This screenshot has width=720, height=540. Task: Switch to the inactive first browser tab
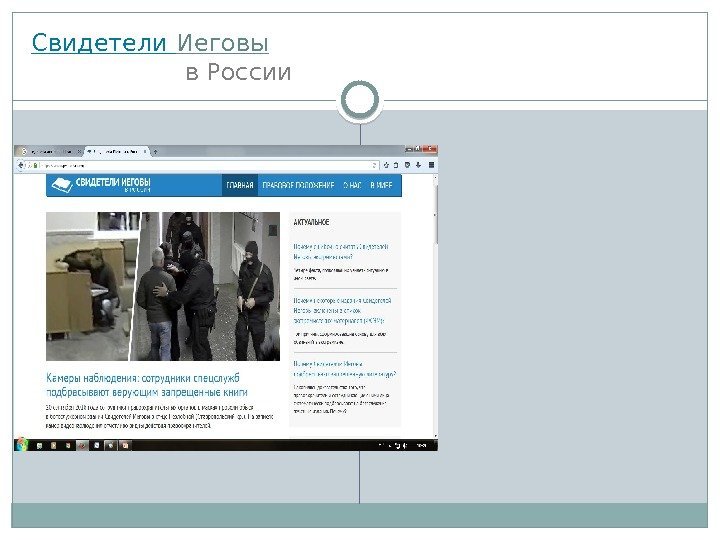pyautogui.click(x=51, y=152)
